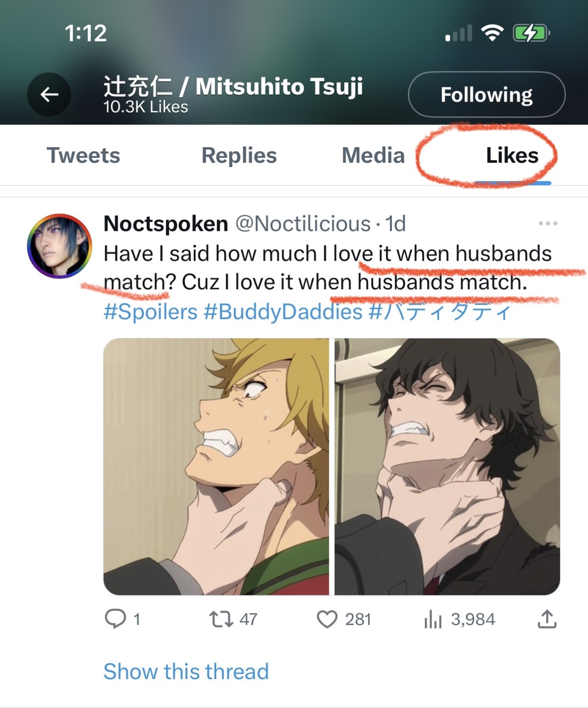Tap the #BuddyDaddies hashtag
The width and height of the screenshot is (588, 708).
(283, 312)
